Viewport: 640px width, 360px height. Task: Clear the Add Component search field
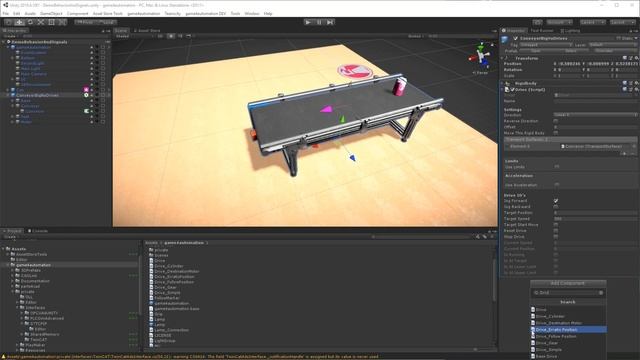click(x=601, y=293)
